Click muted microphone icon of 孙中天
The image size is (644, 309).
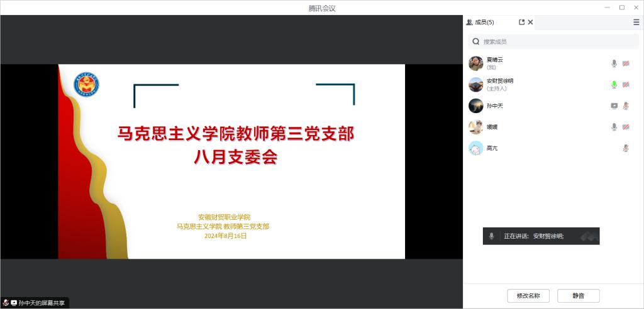626,106
